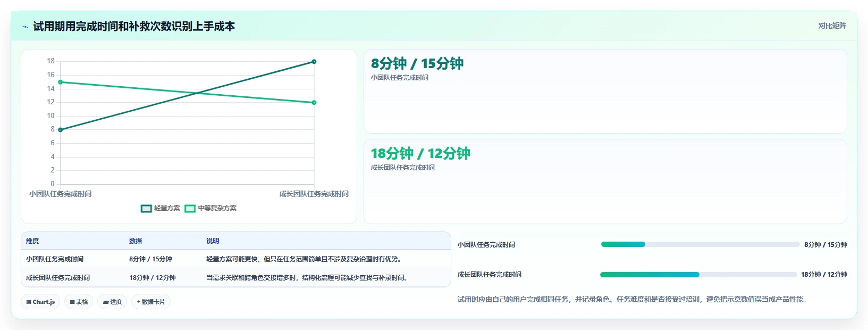
Task: Click 小团队任务完成时间 caption under first stat
Action: [x=400, y=78]
